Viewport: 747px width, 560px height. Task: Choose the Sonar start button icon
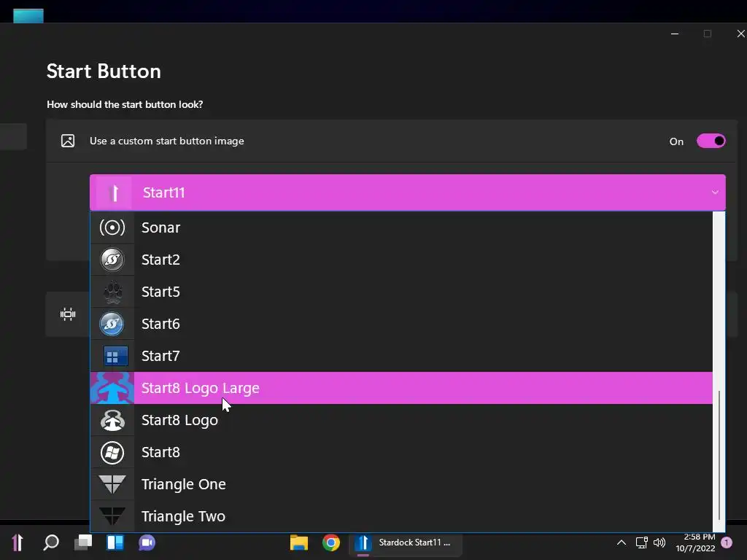point(112,227)
